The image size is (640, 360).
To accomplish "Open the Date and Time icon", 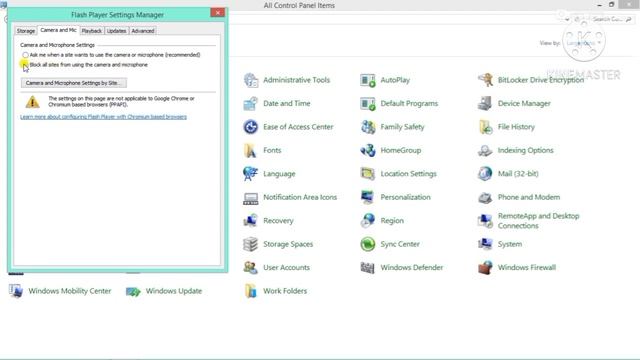I will coord(251,104).
